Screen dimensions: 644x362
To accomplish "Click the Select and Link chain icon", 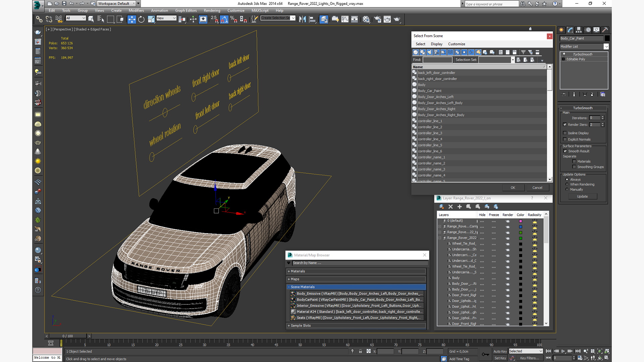I will (39, 19).
